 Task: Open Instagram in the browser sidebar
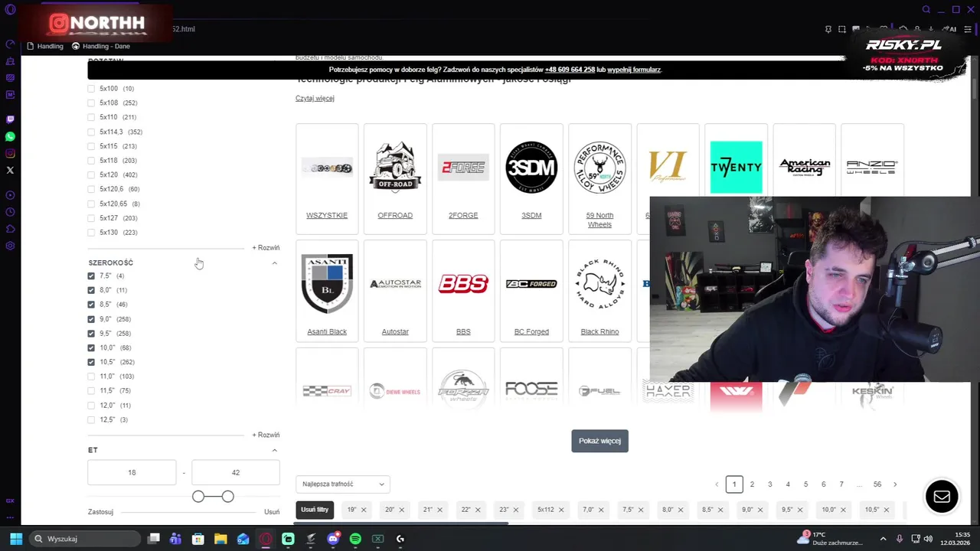tap(10, 153)
